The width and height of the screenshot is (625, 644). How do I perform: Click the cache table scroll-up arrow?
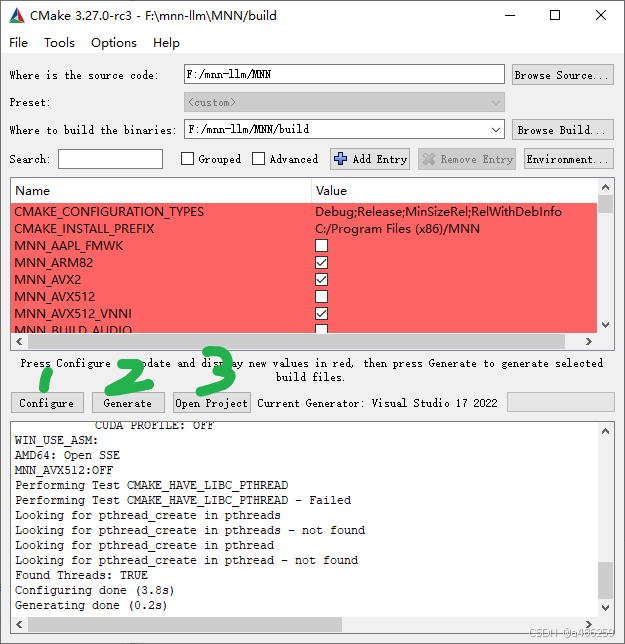[605, 187]
